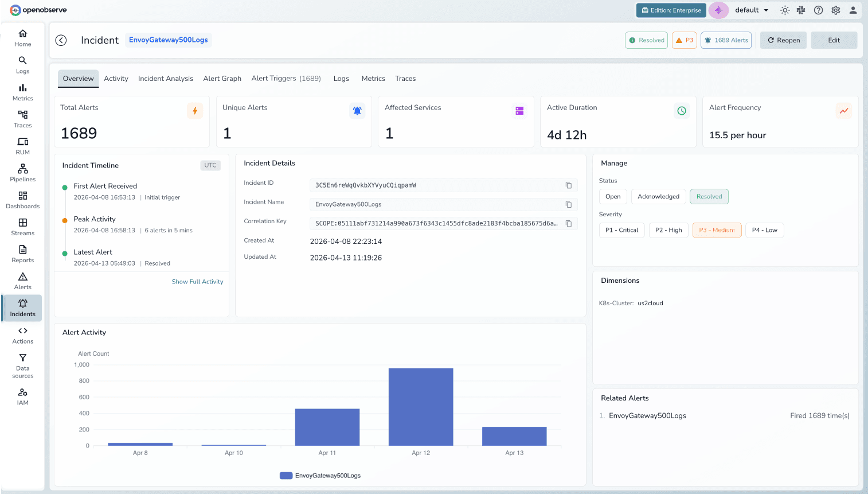The image size is (868, 494).
Task: Copy the Correlation Key with its copy icon
Action: [568, 223]
